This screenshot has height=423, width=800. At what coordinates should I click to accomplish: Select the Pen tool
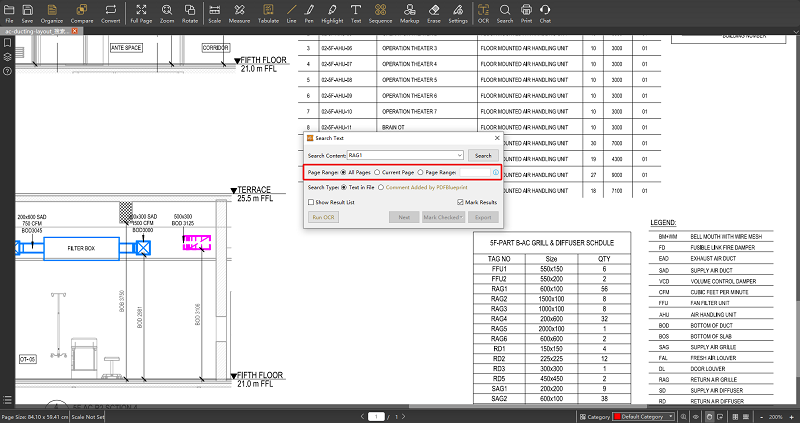coord(309,13)
